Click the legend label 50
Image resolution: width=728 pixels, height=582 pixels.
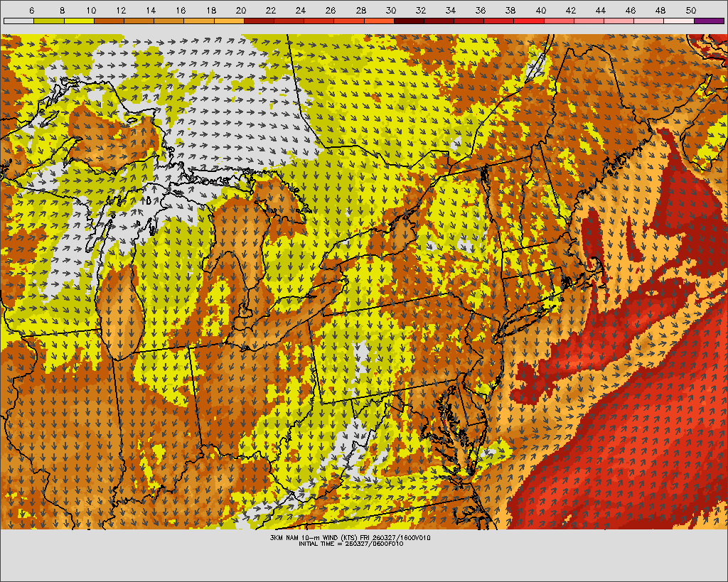[690, 10]
